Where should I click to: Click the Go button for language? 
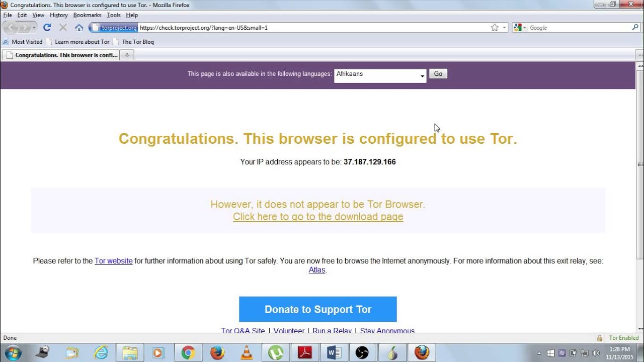[x=438, y=74]
